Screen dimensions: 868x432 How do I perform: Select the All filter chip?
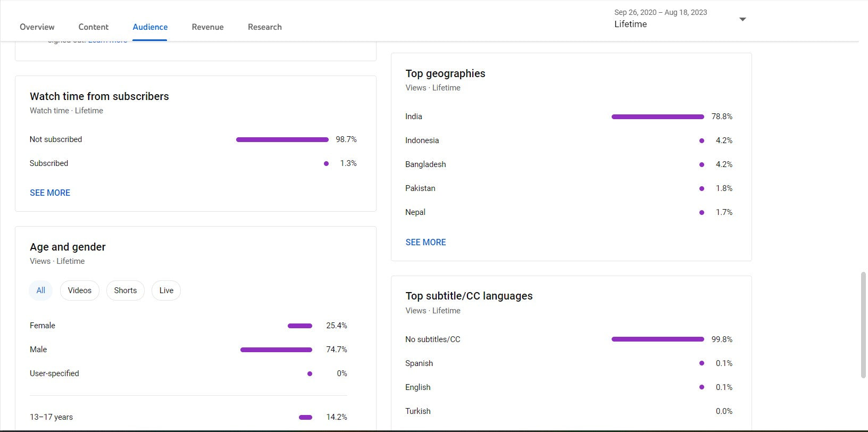[40, 290]
